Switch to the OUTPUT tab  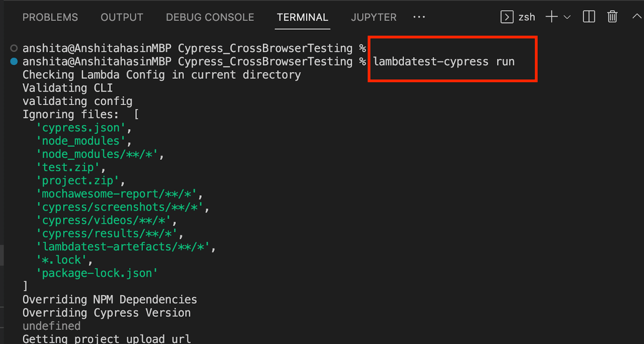[122, 17]
